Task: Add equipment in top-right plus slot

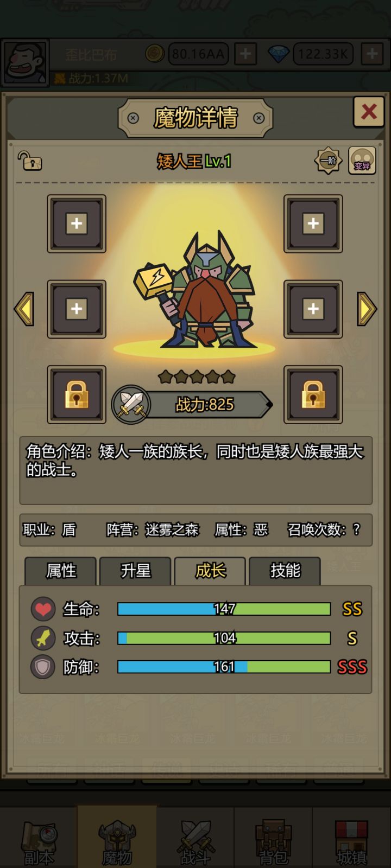Action: (313, 224)
